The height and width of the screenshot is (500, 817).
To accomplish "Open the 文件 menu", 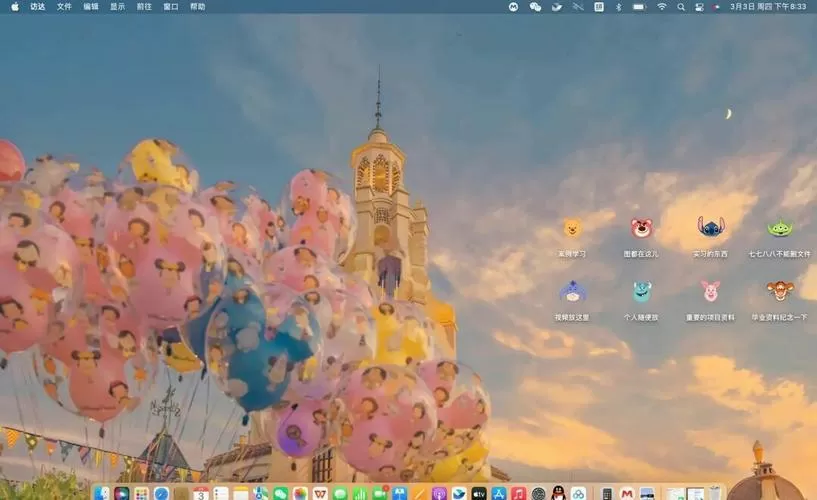I will tap(64, 7).
